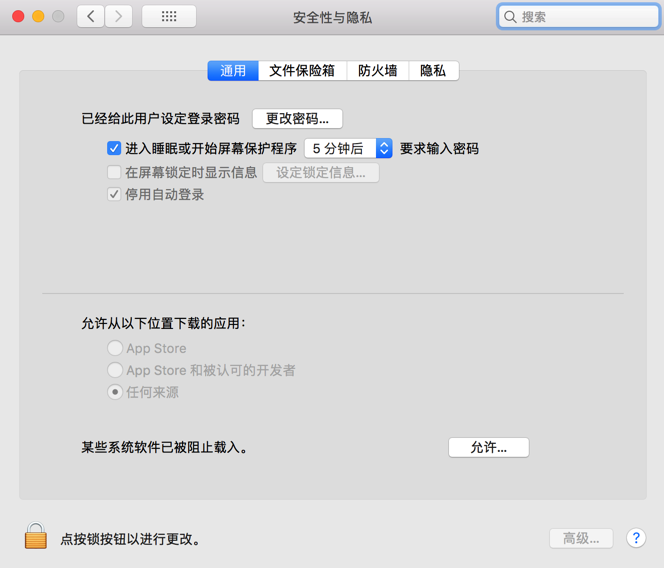Image resolution: width=664 pixels, height=568 pixels.
Task: Select the App Store radio option
Action: click(115, 348)
